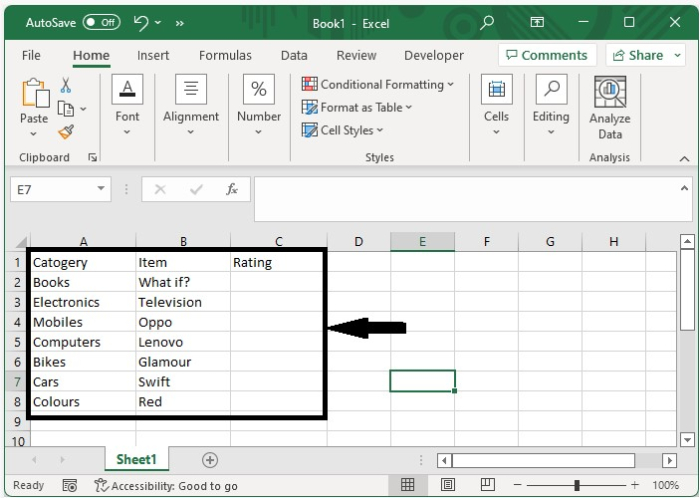This screenshot has width=700, height=498.
Task: Click the Ribbon Display Options icon
Action: [537, 22]
